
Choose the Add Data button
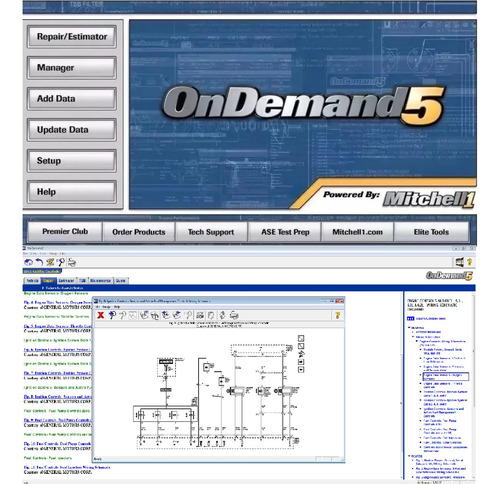pos(72,99)
